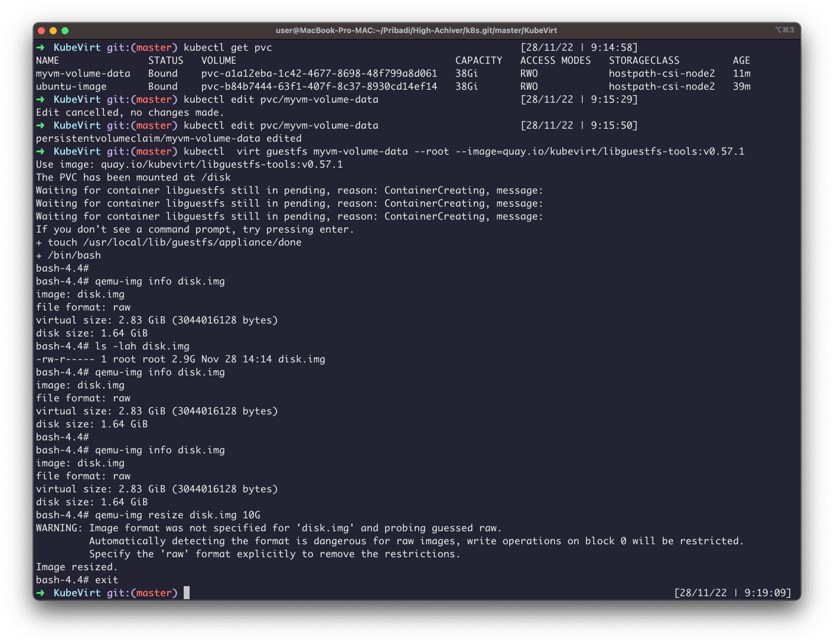
Task: Click the ⌥⌘3 window shortcut indicator
Action: click(784, 30)
